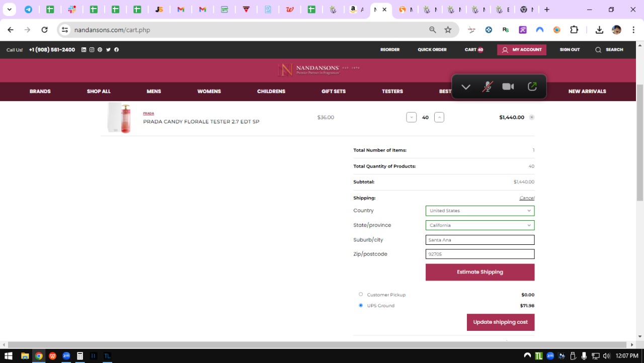Viewport: 644px width, 363px height.
Task: Open Chrome downloads
Action: (x=599, y=30)
